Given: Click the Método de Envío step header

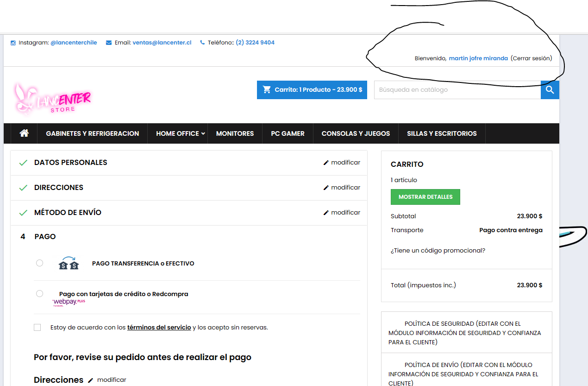Looking at the screenshot, I should [189, 213].
